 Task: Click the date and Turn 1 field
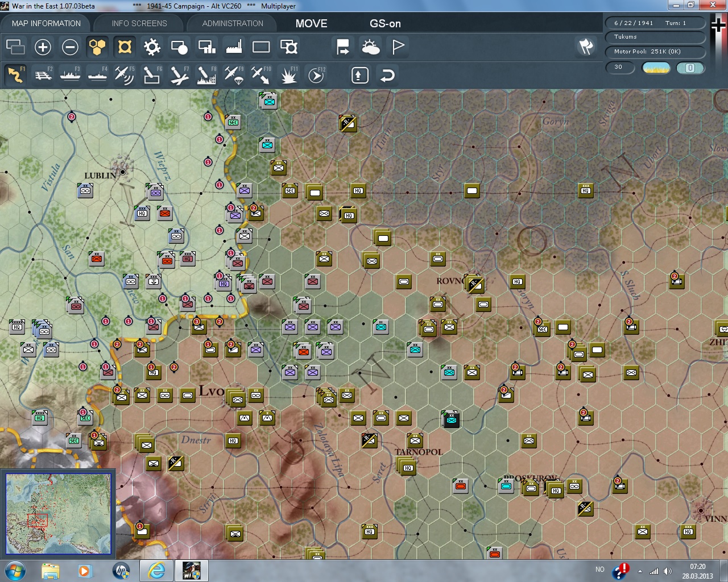(x=655, y=23)
